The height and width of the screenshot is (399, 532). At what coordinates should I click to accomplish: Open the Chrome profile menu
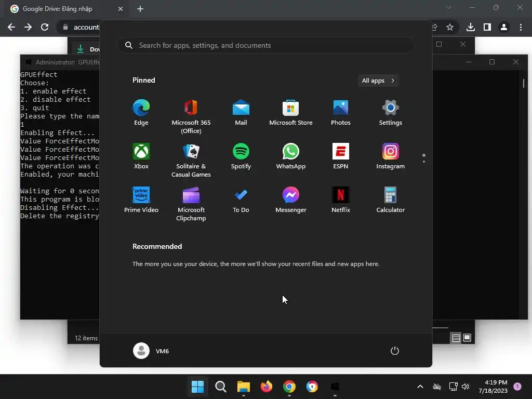click(504, 27)
